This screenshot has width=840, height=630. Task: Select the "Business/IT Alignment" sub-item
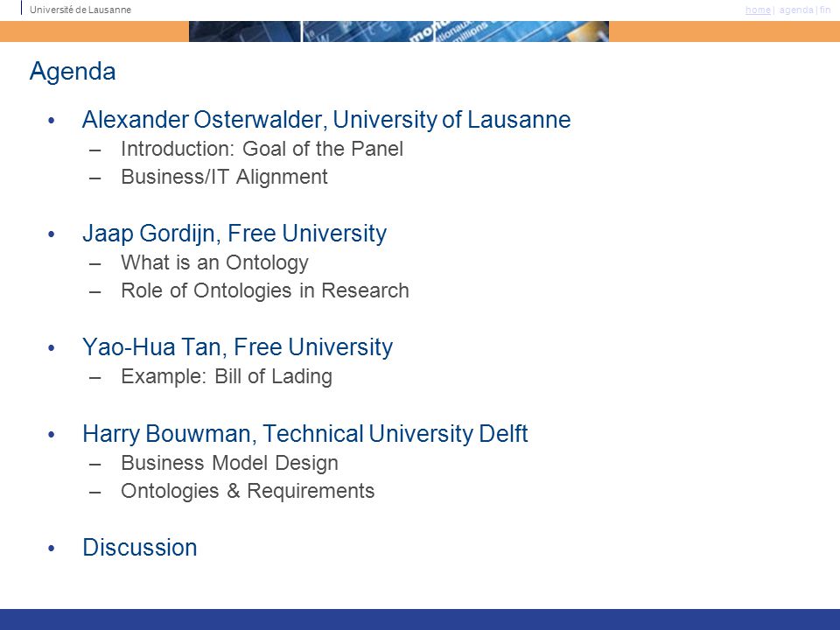[x=225, y=177]
